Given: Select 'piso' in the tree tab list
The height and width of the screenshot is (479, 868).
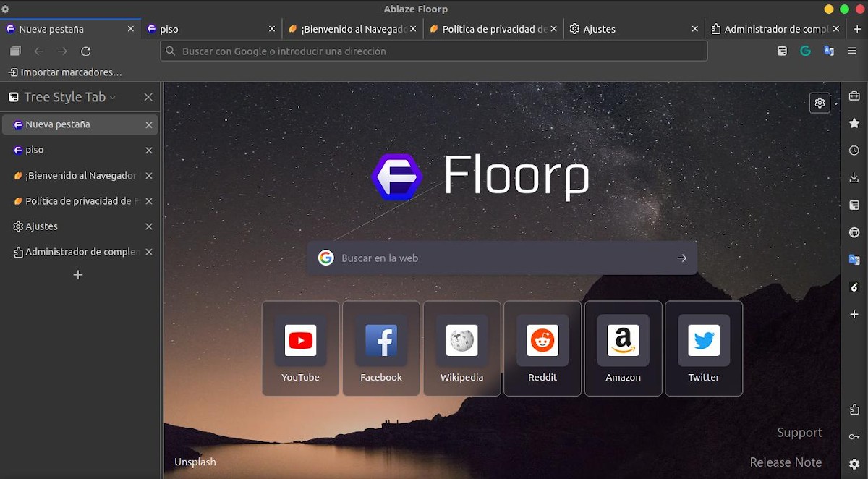Looking at the screenshot, I should 80,150.
